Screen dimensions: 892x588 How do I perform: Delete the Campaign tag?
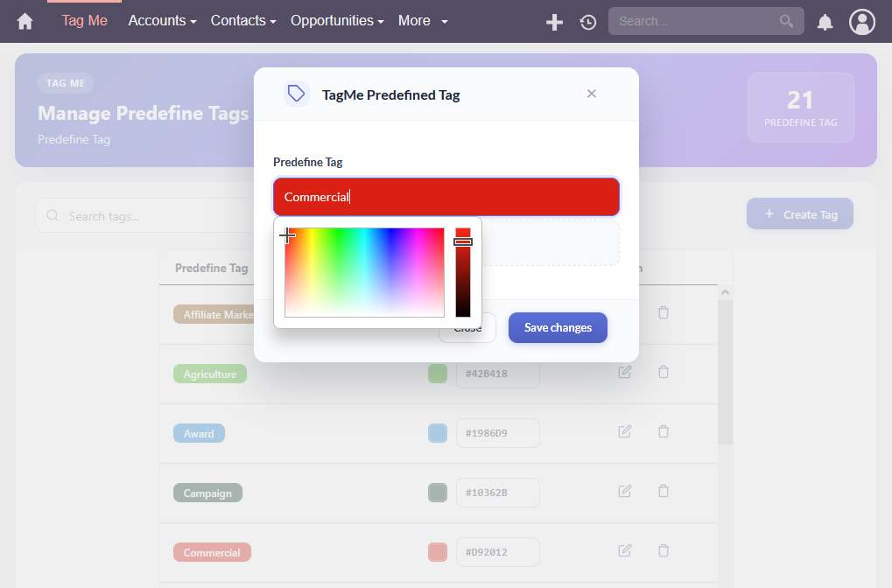[664, 491]
